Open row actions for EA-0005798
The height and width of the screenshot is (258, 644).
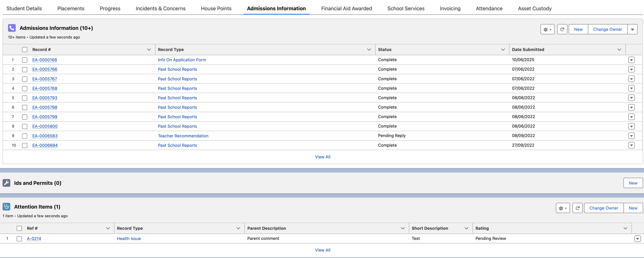pyautogui.click(x=631, y=107)
